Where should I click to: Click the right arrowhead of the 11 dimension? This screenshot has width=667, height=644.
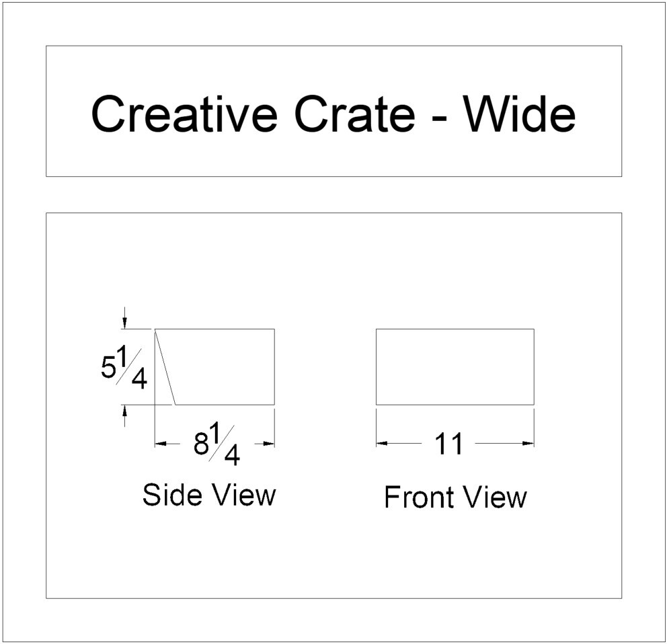530,444
